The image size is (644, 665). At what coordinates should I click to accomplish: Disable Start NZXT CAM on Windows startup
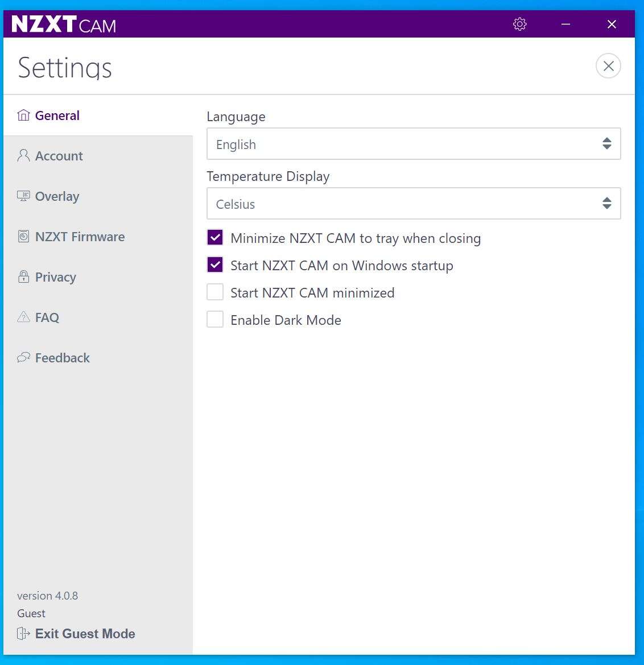click(x=215, y=265)
